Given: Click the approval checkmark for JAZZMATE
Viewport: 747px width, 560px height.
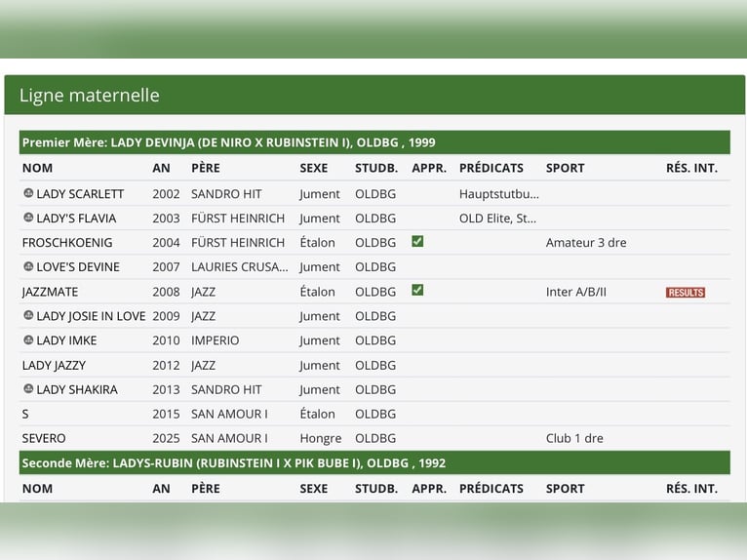Looking at the screenshot, I should [417, 291].
